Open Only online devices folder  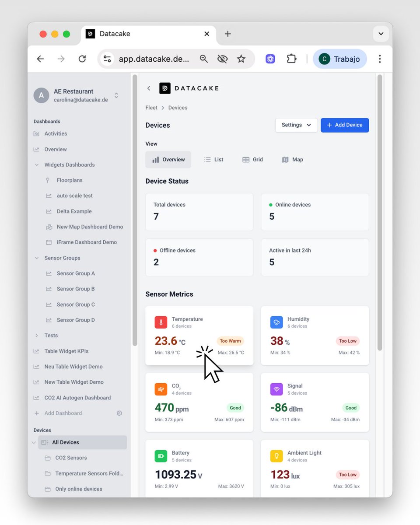pyautogui.click(x=79, y=489)
